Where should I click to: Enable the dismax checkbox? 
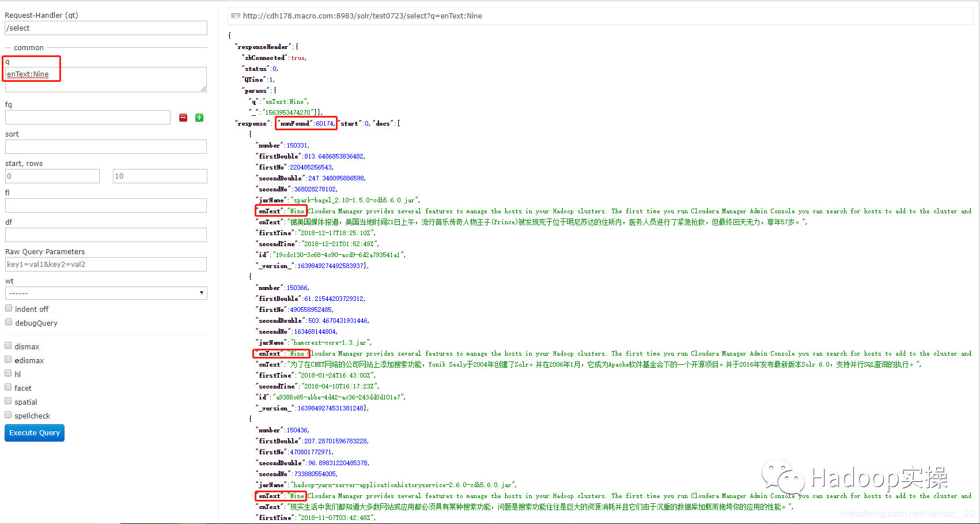point(8,346)
